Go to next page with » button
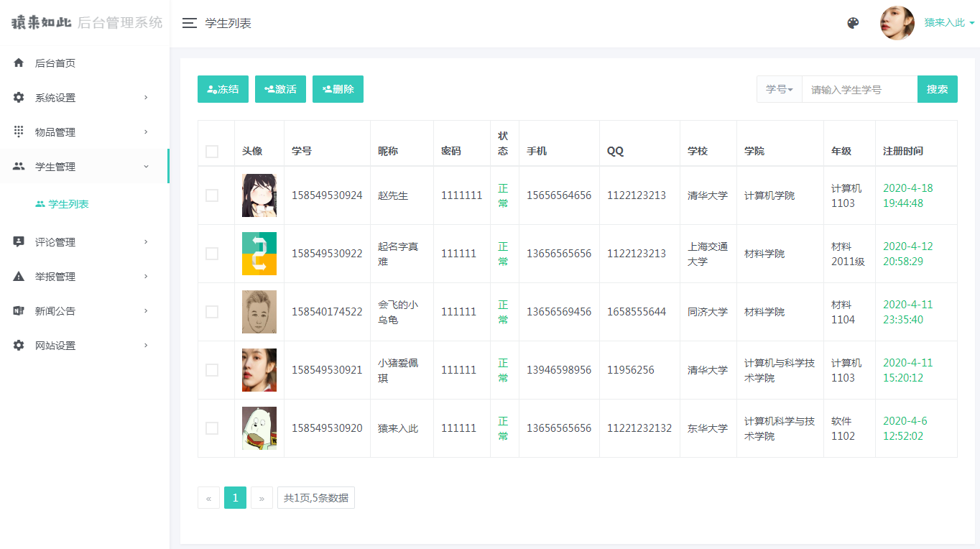This screenshot has width=980, height=549. click(x=262, y=498)
